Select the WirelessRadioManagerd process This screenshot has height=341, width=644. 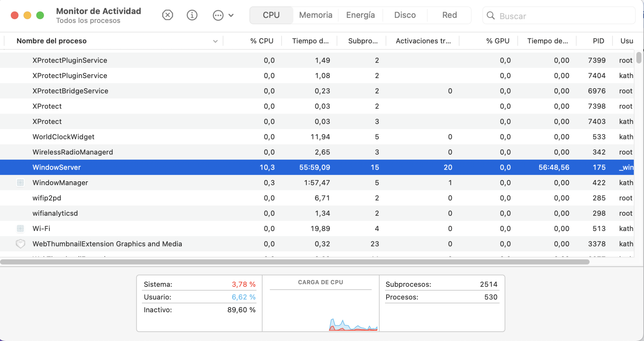(x=317, y=152)
